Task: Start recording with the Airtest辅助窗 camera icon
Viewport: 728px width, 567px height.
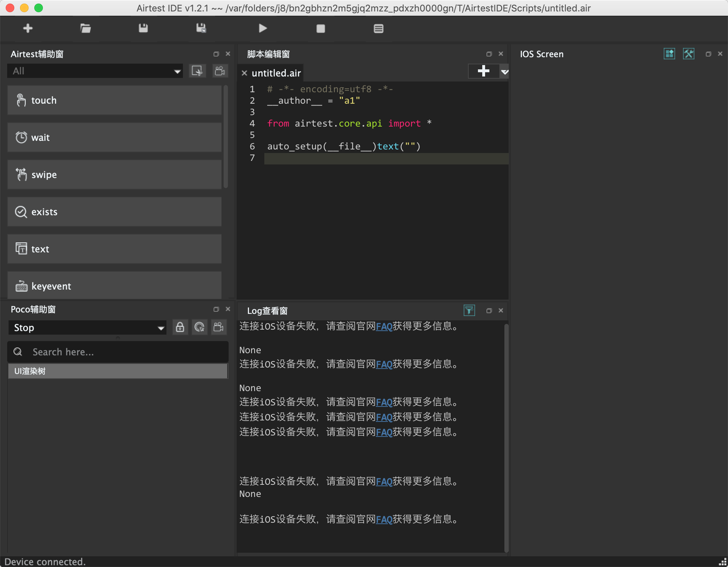Action: [220, 71]
